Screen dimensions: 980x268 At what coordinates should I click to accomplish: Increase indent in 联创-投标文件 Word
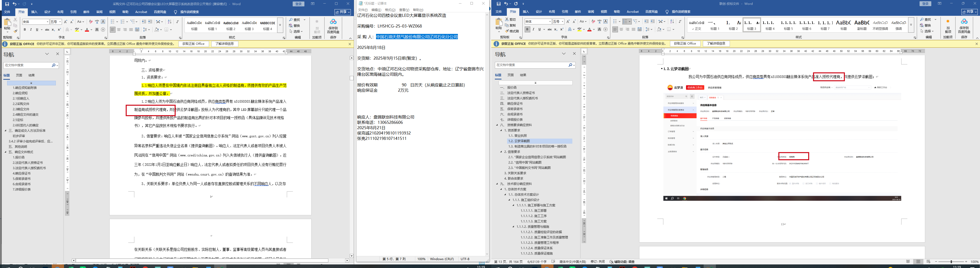(652, 22)
